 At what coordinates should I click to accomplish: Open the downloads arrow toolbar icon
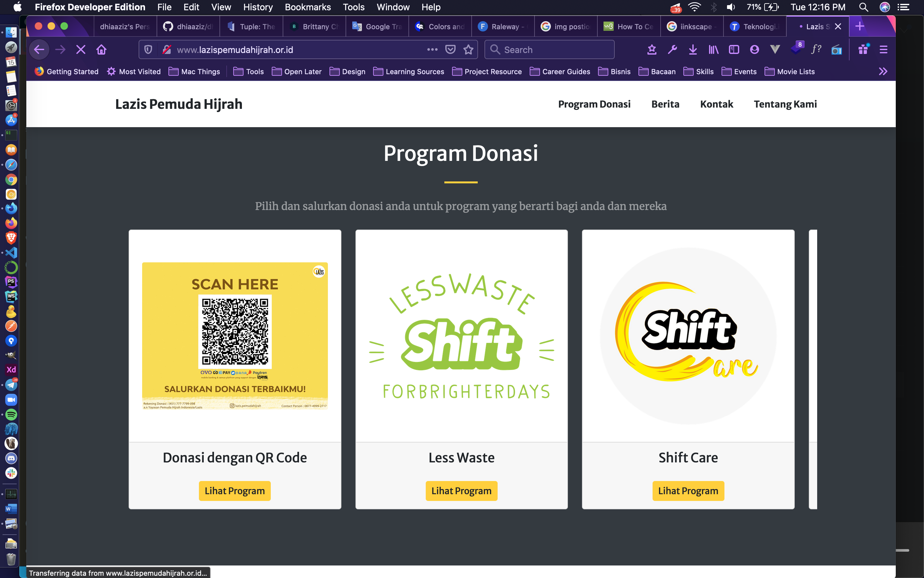[x=693, y=50]
